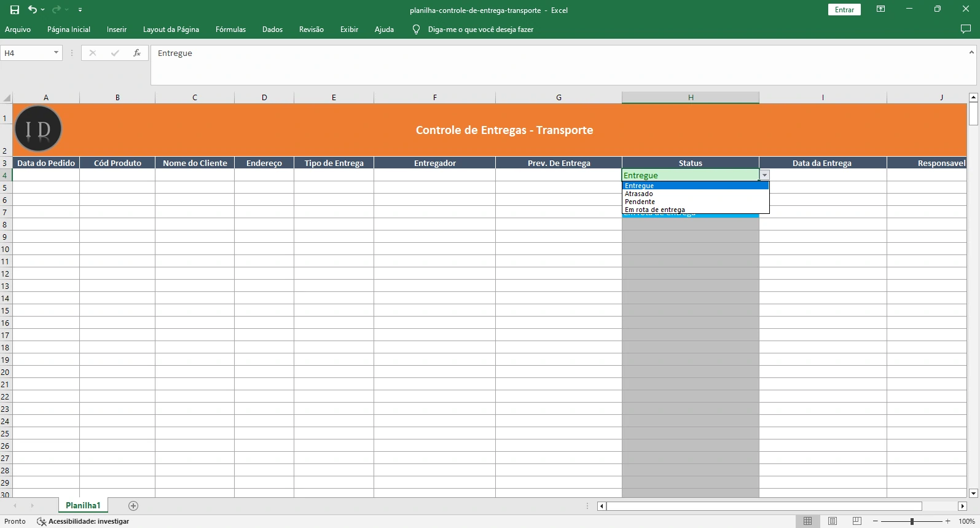Switch to Normal view in status bar
The width and height of the screenshot is (980, 528).
808,521
